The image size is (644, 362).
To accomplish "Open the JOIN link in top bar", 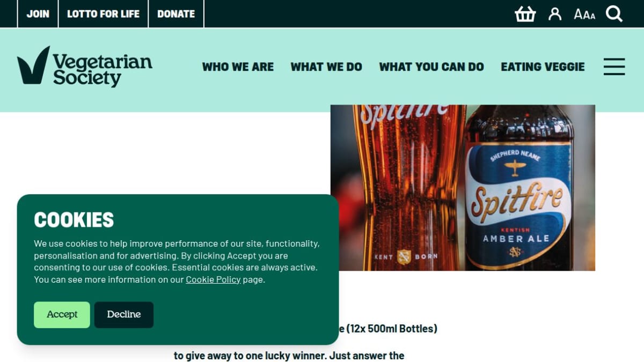I will (x=38, y=14).
